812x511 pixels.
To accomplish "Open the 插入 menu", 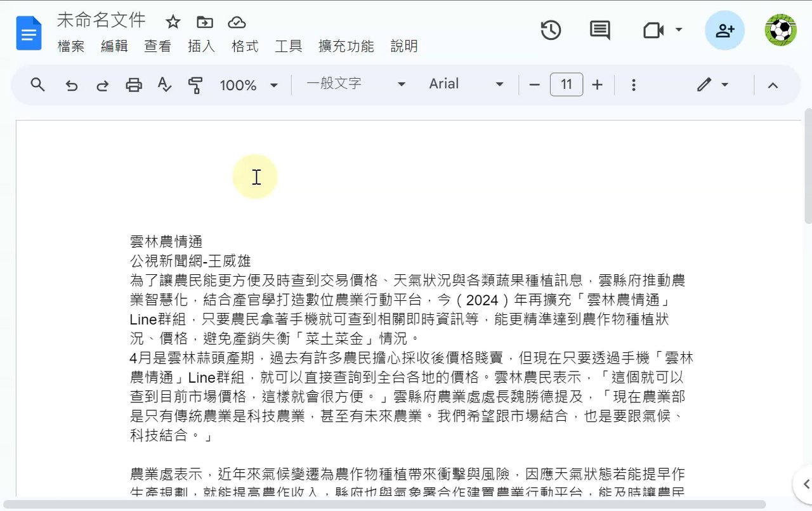I will tap(202, 46).
